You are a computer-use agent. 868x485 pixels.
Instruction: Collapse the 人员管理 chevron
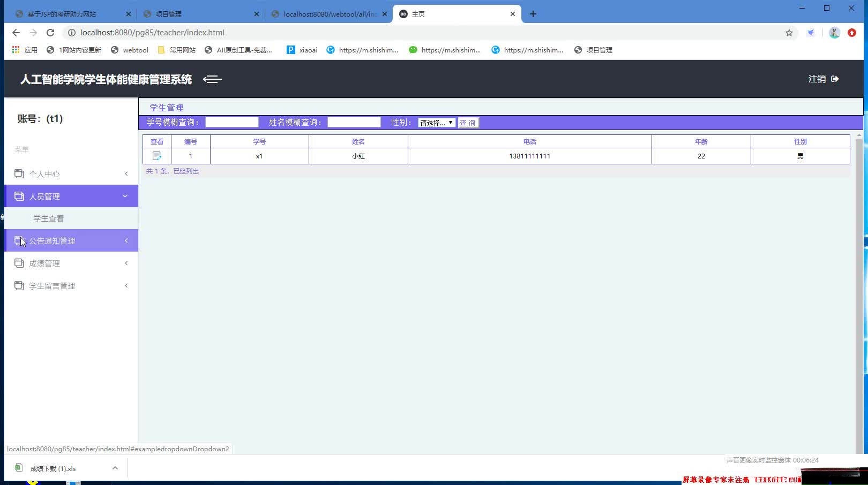click(x=125, y=196)
